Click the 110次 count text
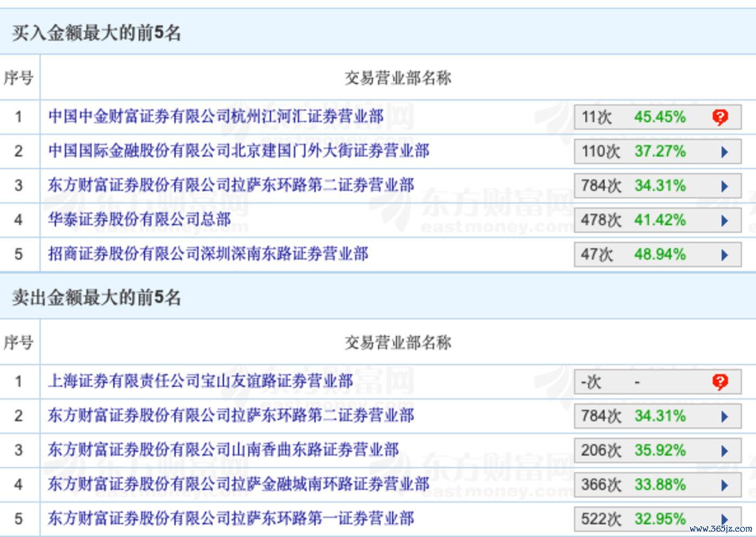 pyautogui.click(x=601, y=151)
